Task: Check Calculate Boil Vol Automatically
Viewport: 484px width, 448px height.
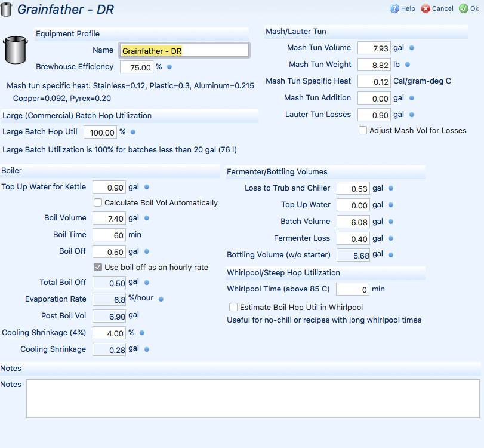Action: click(x=98, y=202)
